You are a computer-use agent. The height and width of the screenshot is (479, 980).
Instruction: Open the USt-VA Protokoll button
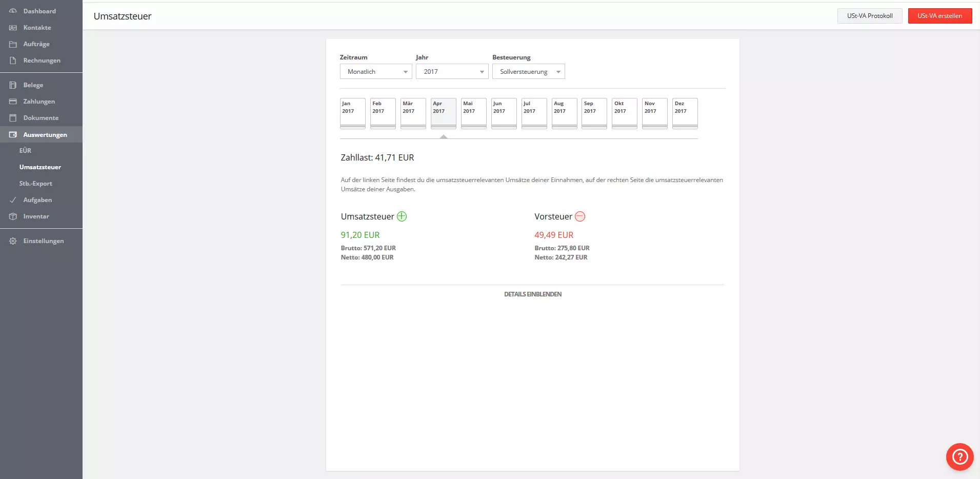[869, 16]
